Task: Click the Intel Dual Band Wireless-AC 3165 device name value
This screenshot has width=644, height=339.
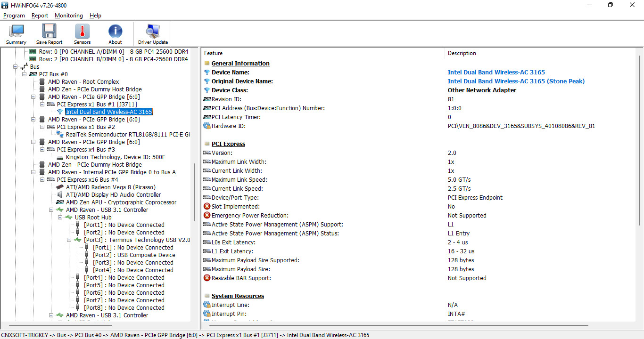Action: click(496, 73)
